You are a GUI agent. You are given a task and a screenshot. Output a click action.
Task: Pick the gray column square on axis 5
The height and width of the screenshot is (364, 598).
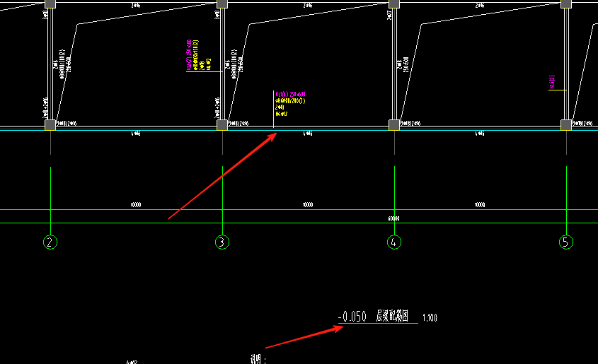pos(566,125)
